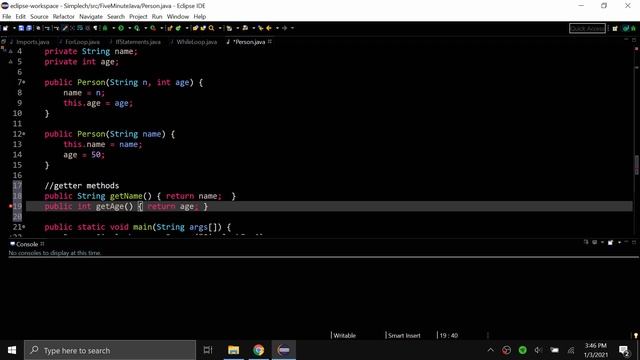
Task: Open the Run button dropdown arrow
Action: pos(130,28)
